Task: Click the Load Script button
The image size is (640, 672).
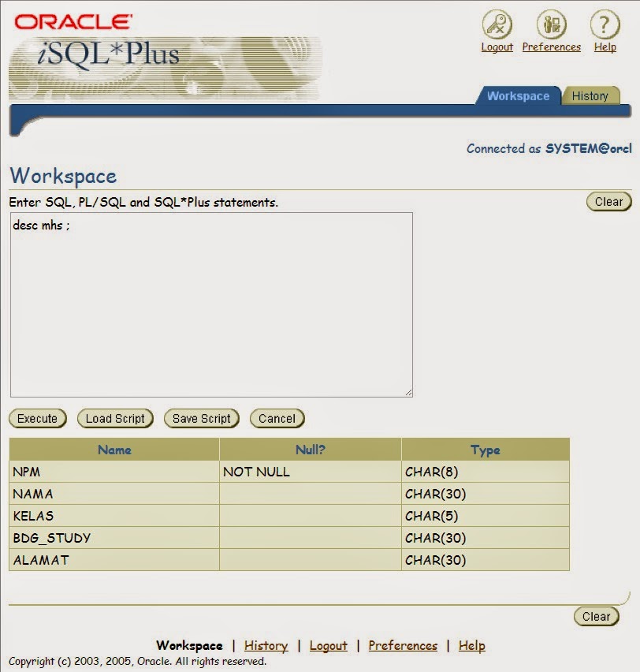Action: [x=115, y=418]
